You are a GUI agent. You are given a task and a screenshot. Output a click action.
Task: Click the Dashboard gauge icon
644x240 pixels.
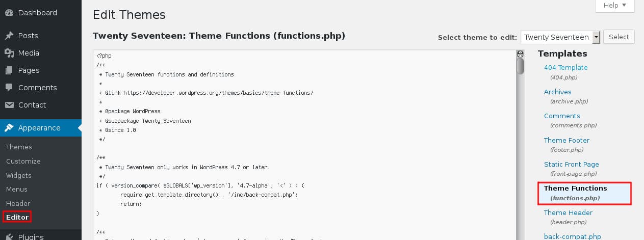tap(9, 13)
